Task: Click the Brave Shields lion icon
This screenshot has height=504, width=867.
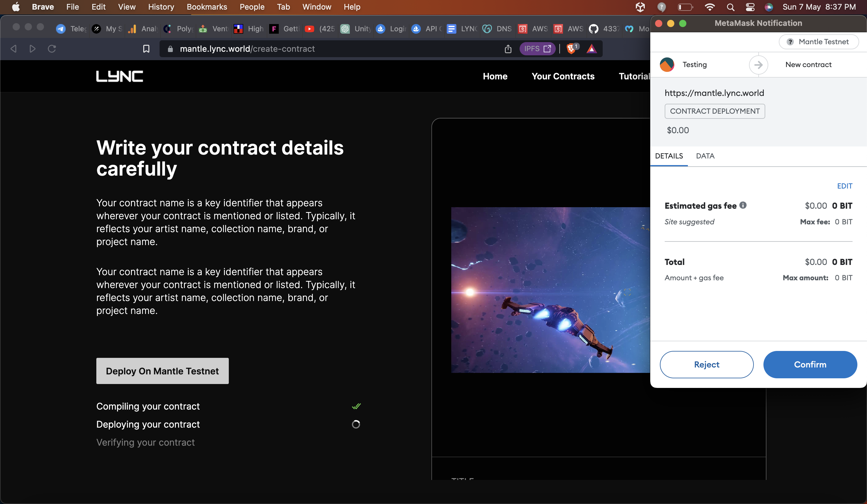Action: coord(571,49)
